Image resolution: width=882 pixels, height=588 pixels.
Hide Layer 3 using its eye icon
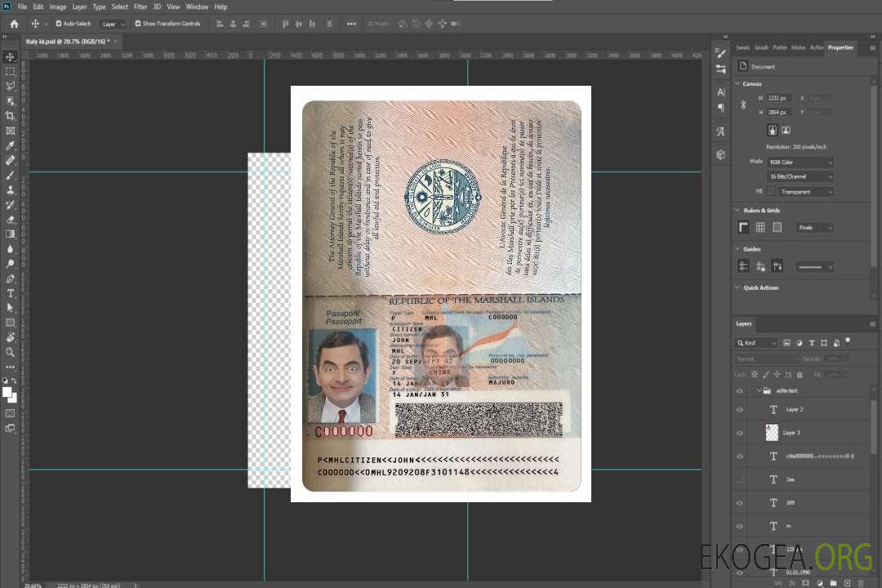point(740,433)
